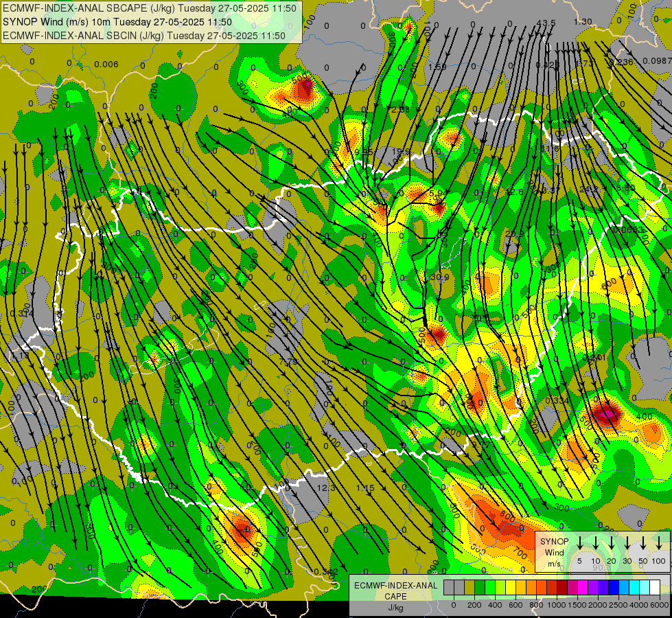
Task: Pick the dark maroon swatch right of the 1000 tick
Action: (x=562, y=587)
